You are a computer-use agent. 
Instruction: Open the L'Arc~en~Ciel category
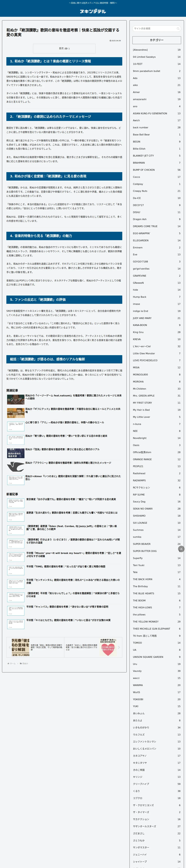(x=157, y=346)
